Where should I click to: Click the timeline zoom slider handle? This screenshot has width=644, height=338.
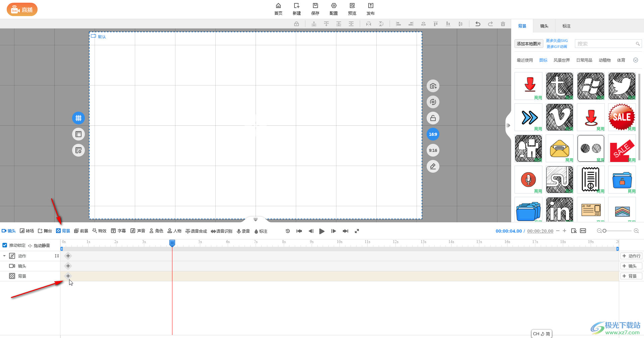pos(604,231)
